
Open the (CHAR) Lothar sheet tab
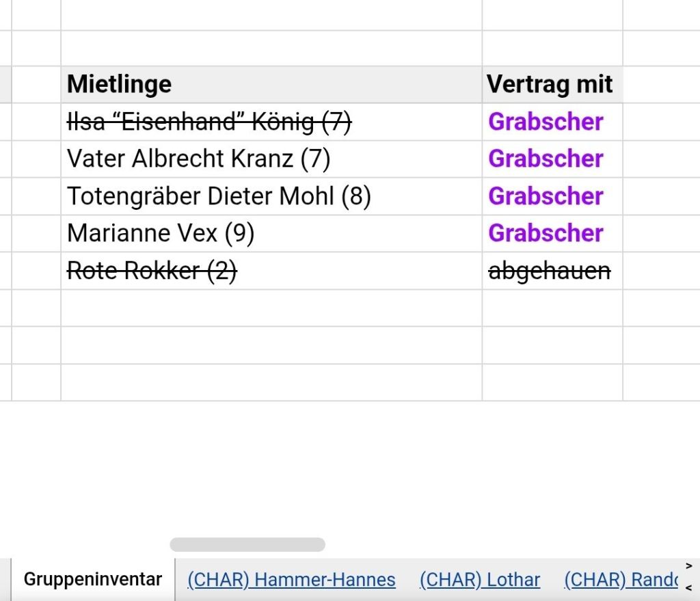click(480, 580)
